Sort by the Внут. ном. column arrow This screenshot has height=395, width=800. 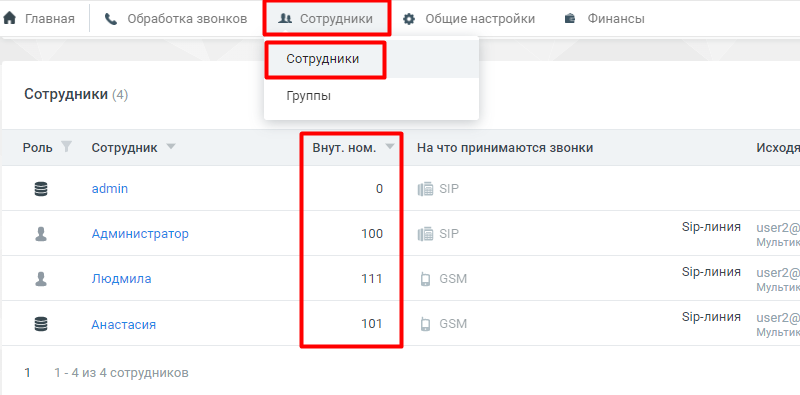point(390,147)
